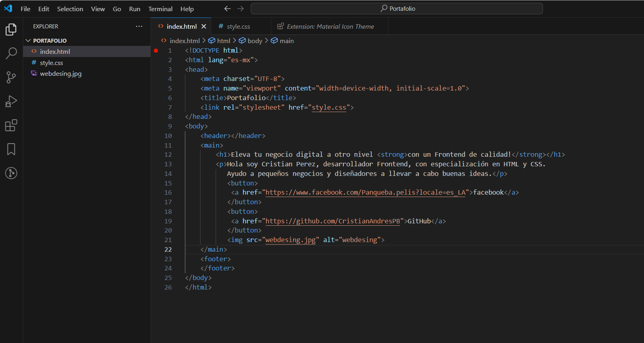Click line number 22 in the gutter
The image size is (644, 343).
click(x=168, y=249)
